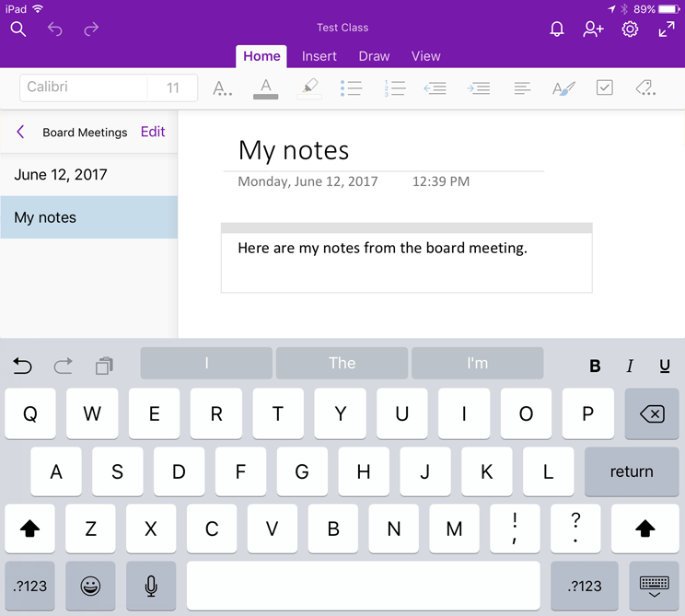The image size is (685, 616).
Task: Choose the "I'm" word suggestion
Action: (x=478, y=363)
